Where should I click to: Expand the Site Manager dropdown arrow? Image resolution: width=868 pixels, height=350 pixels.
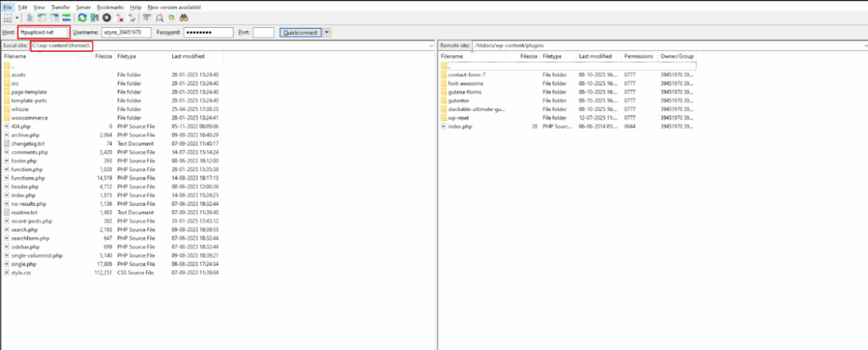[18, 18]
